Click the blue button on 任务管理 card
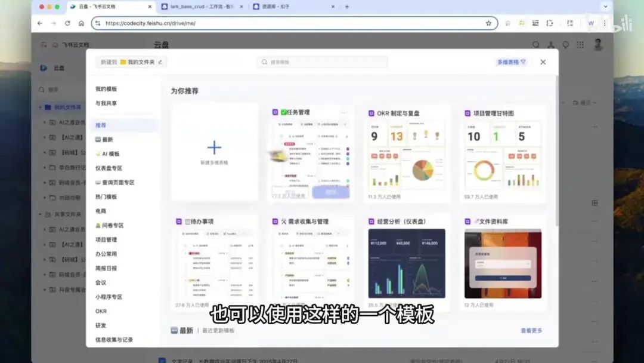 coord(331,192)
